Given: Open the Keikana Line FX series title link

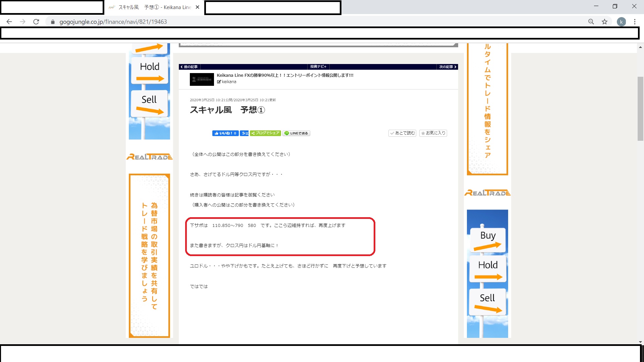Looking at the screenshot, I should coord(285,75).
